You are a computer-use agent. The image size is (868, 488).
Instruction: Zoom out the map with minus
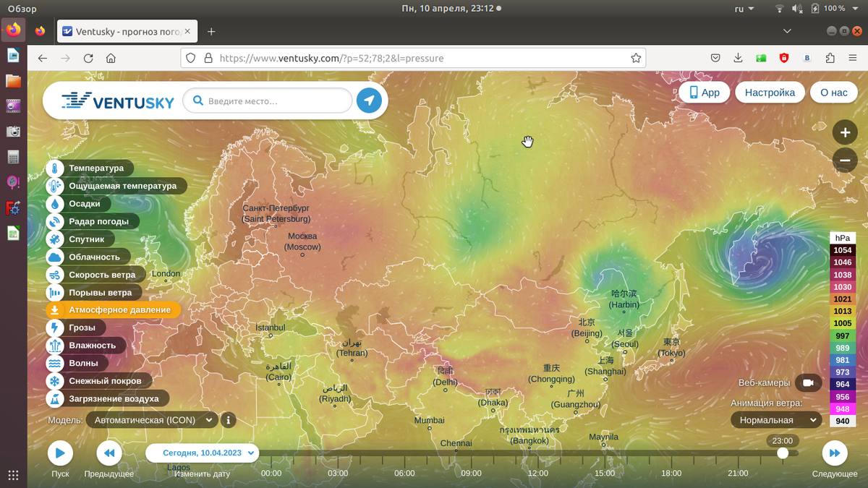[845, 160]
